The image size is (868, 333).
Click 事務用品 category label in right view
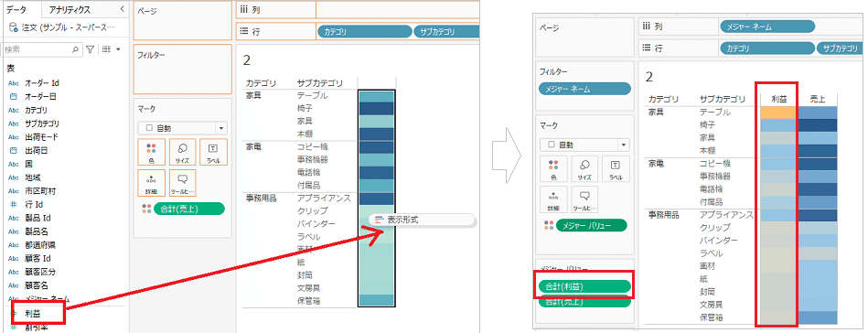point(663,214)
